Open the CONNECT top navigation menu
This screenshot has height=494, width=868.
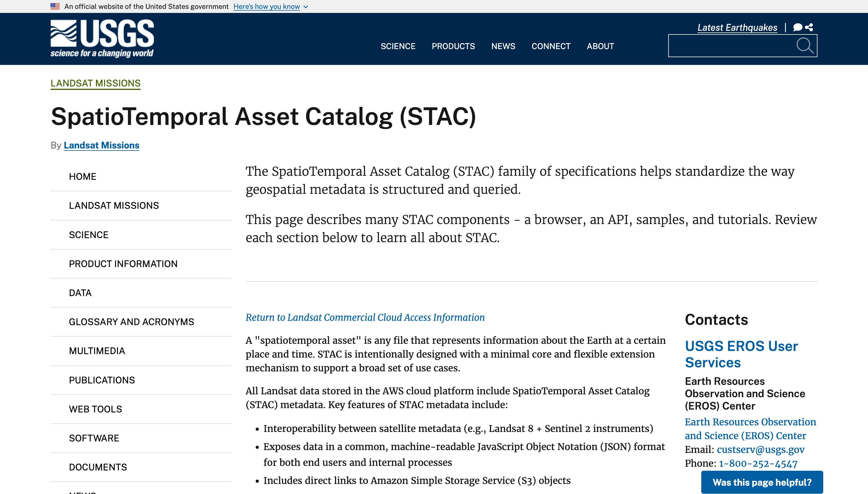pos(551,46)
